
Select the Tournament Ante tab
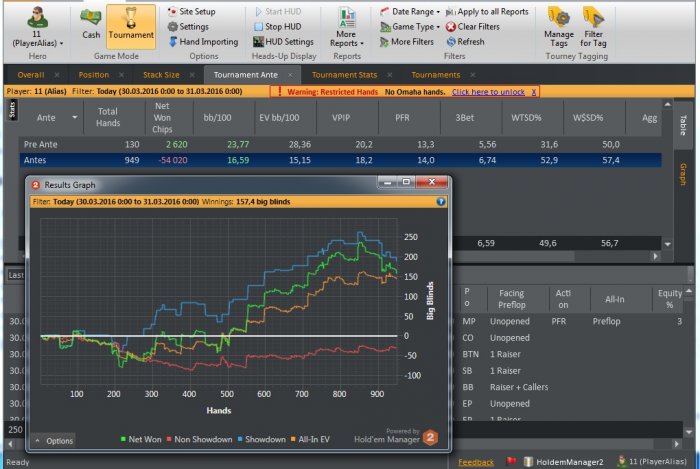coord(246,75)
